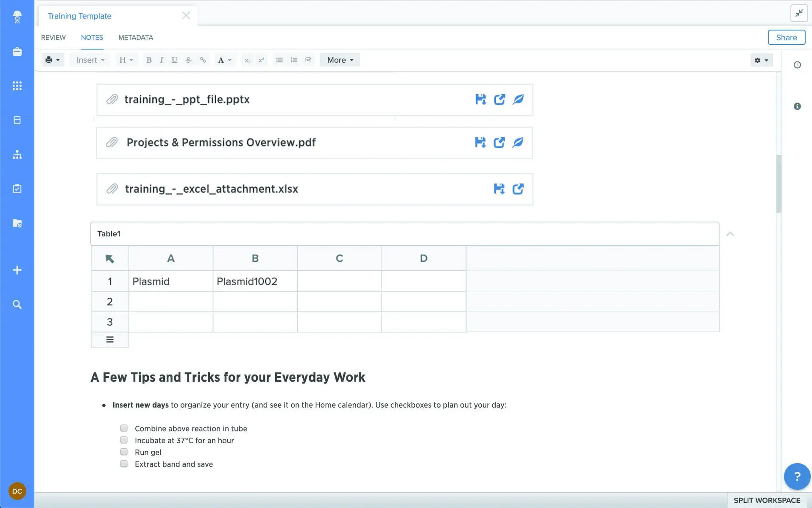Viewport: 812px width, 508px height.
Task: Expand the More toolbar dropdown
Action: [340, 60]
